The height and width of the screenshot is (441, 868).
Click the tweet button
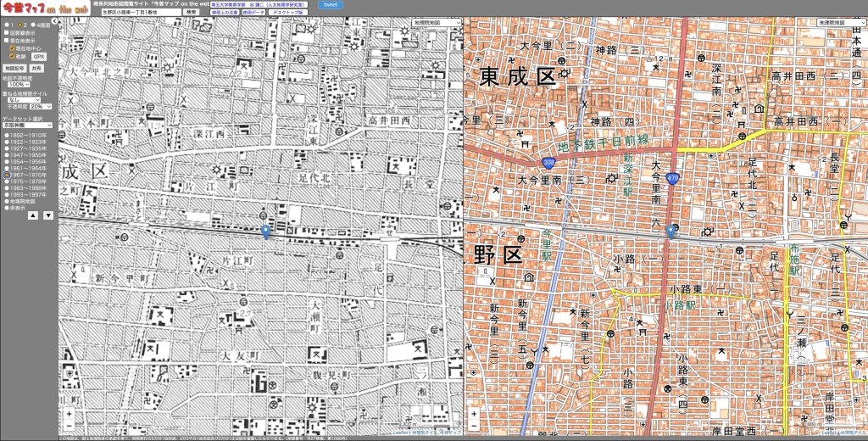[x=331, y=5]
